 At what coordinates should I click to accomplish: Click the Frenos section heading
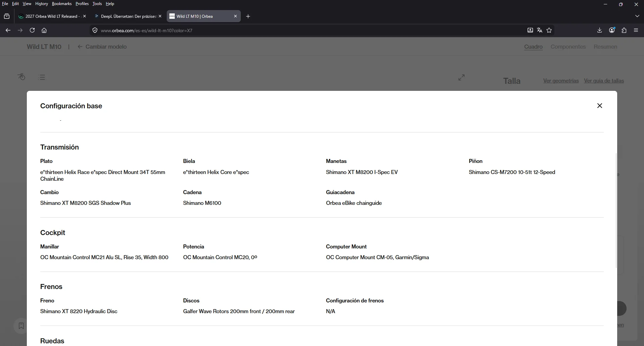click(51, 287)
